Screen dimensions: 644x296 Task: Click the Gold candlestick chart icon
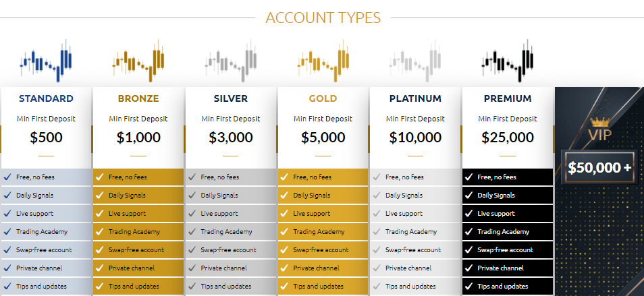(323, 61)
